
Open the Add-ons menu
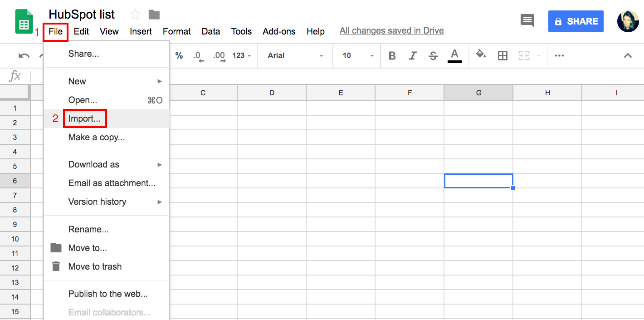279,32
